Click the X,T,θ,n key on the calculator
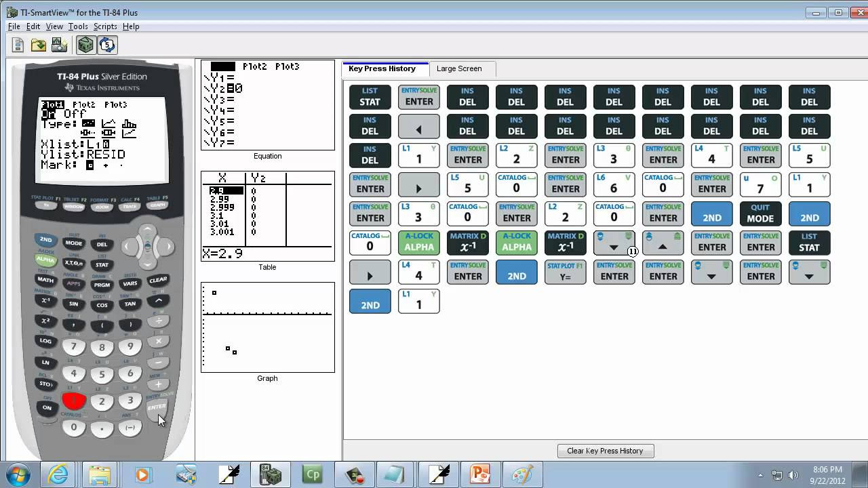868x488 pixels. tap(74, 263)
